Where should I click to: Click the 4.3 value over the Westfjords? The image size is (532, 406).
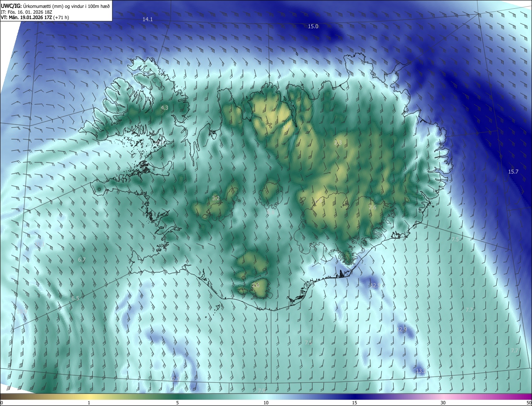point(165,108)
